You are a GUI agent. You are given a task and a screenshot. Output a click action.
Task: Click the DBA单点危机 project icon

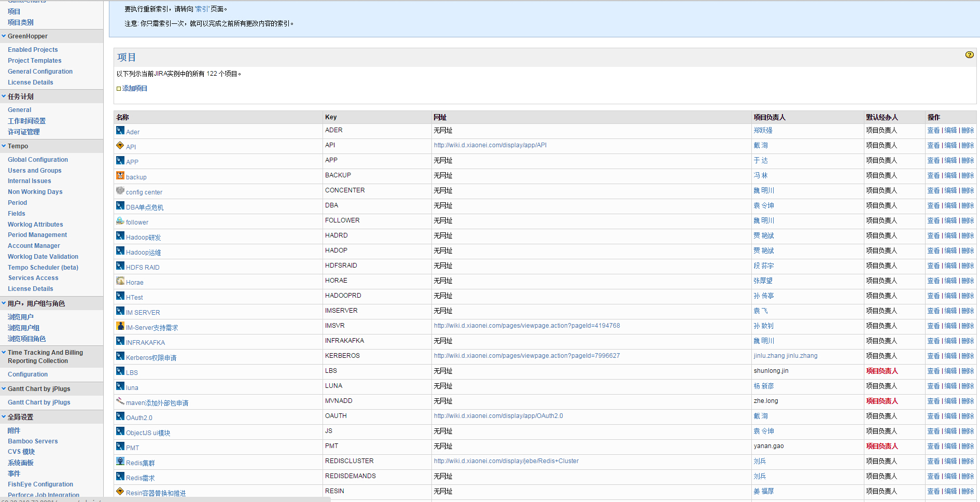pyautogui.click(x=120, y=206)
